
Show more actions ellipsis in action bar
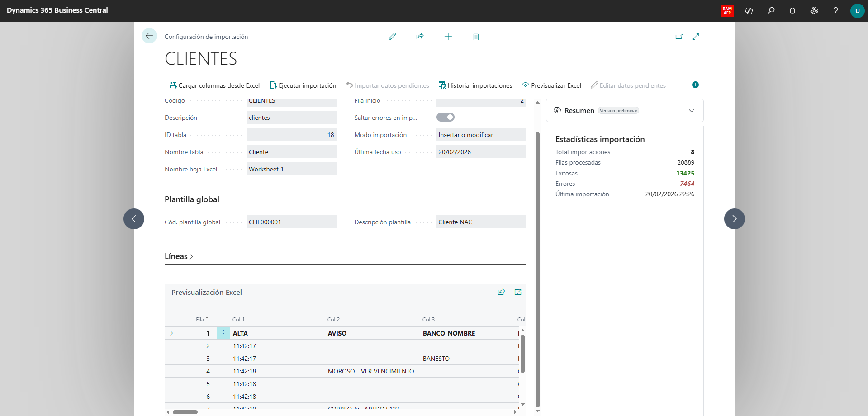(x=678, y=85)
